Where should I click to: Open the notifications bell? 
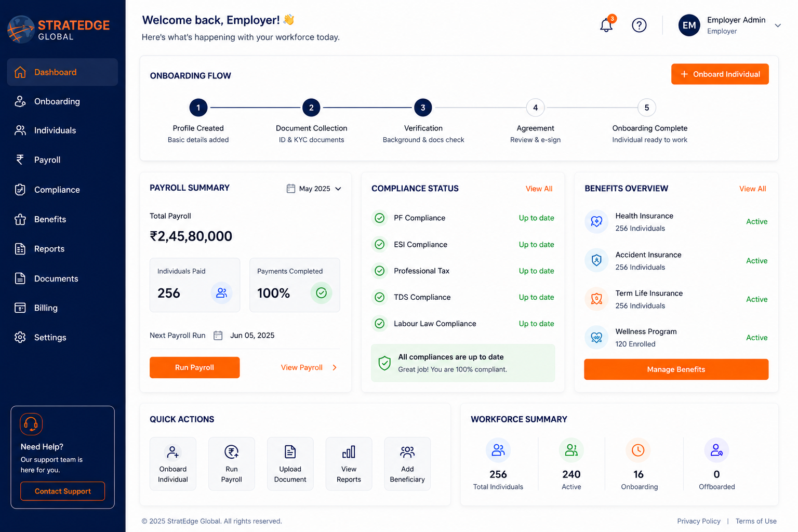pos(606,25)
